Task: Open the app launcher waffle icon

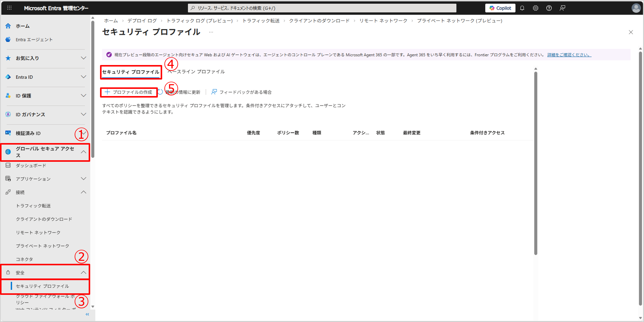Action: point(9,8)
